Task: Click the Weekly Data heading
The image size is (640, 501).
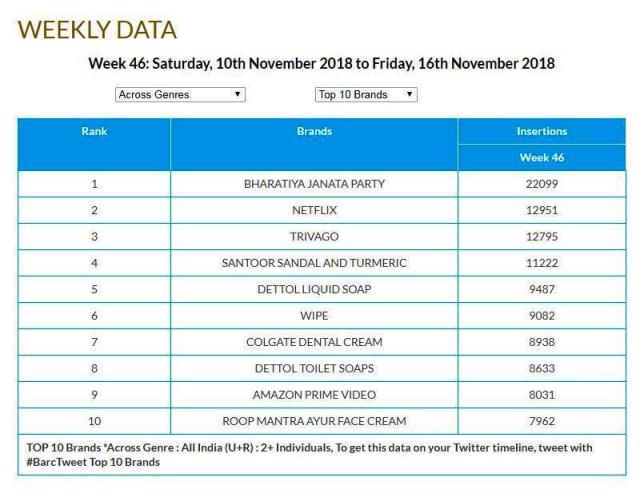Action: 97,30
